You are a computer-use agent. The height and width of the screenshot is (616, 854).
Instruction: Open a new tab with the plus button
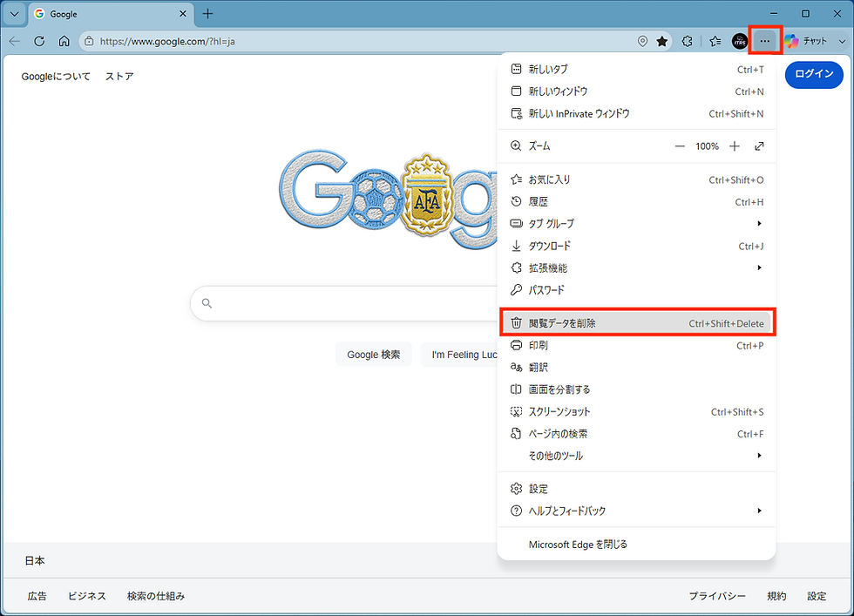207,14
